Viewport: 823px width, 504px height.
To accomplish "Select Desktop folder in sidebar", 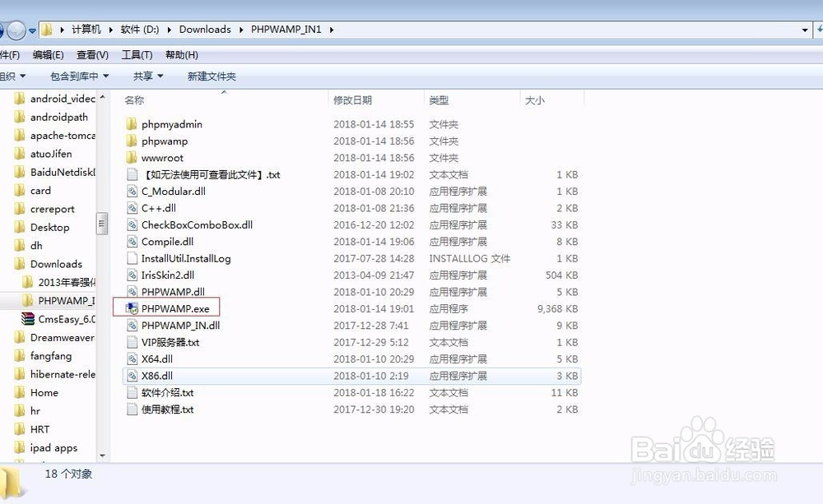I will pyautogui.click(x=42, y=227).
